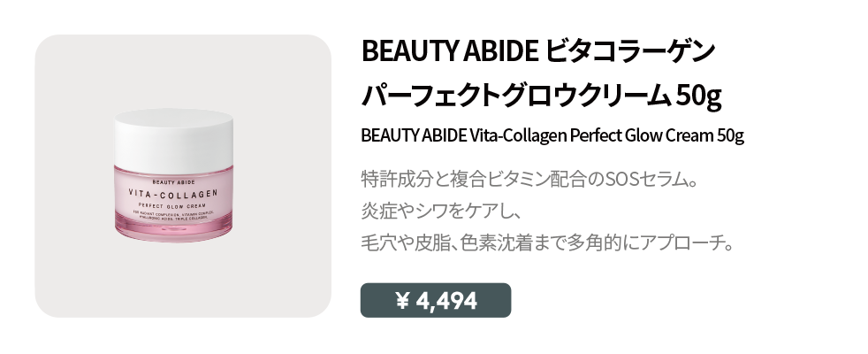
Task: Click the English Vita-Collagen Perfect Glow Cream subtitle
Action: (x=552, y=137)
